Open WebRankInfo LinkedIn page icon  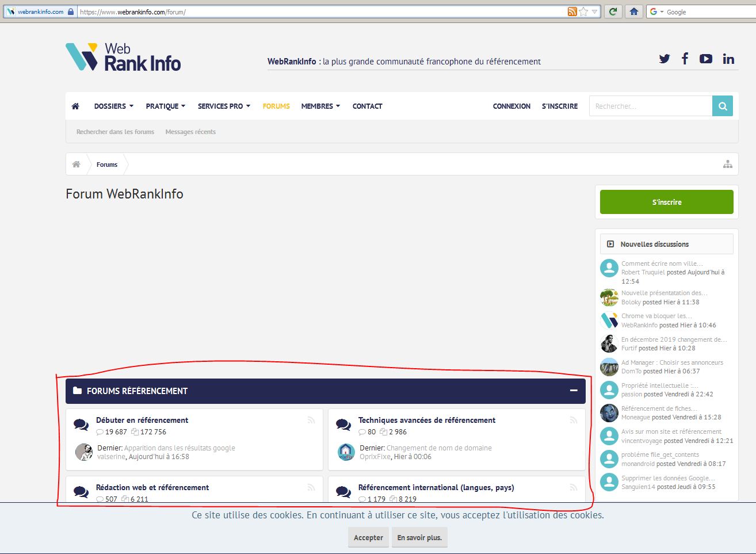click(x=728, y=59)
